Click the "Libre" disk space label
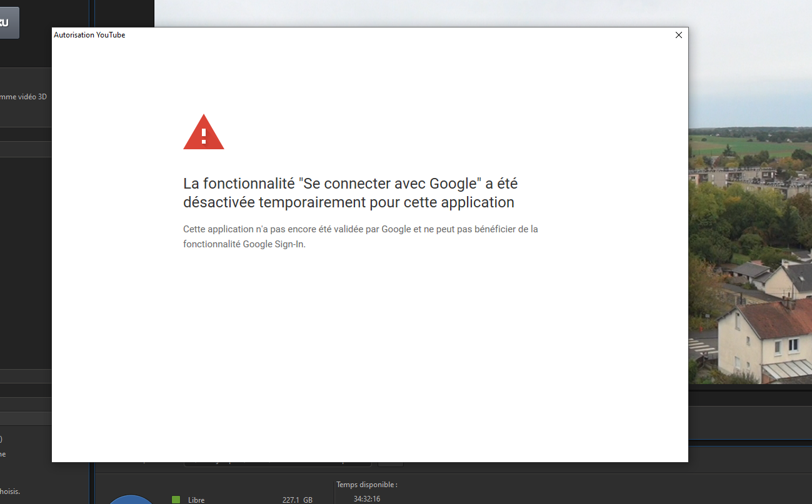Image resolution: width=812 pixels, height=504 pixels. 196,500
